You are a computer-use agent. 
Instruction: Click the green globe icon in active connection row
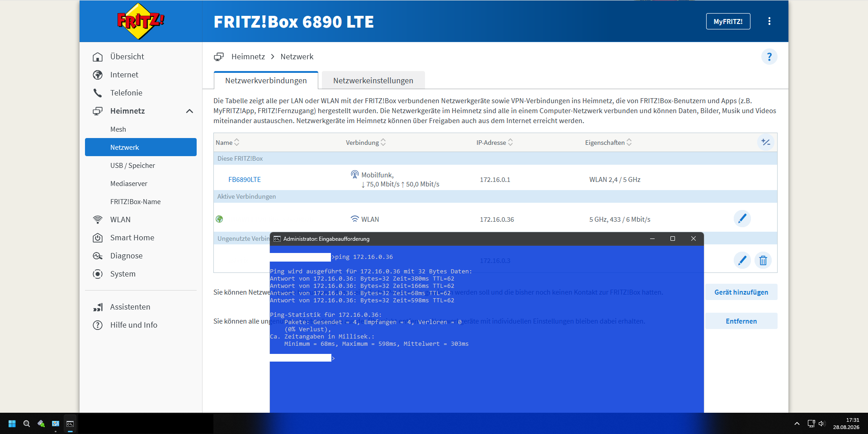(219, 219)
